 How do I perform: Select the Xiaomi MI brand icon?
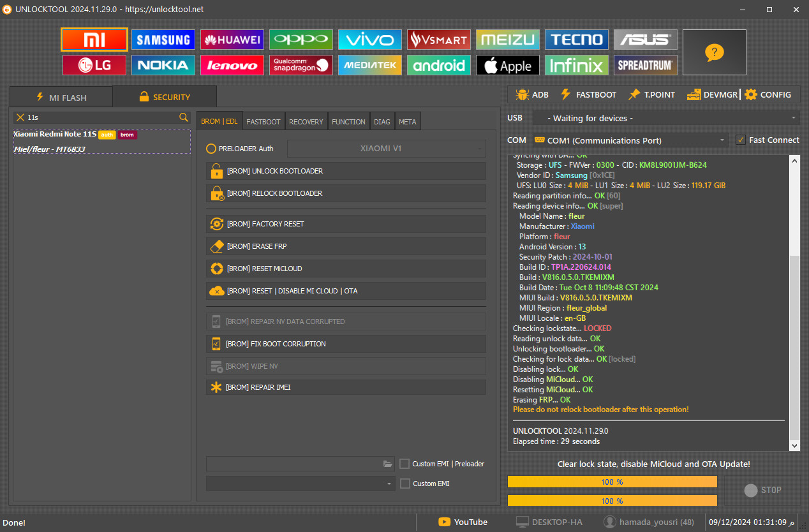point(94,40)
